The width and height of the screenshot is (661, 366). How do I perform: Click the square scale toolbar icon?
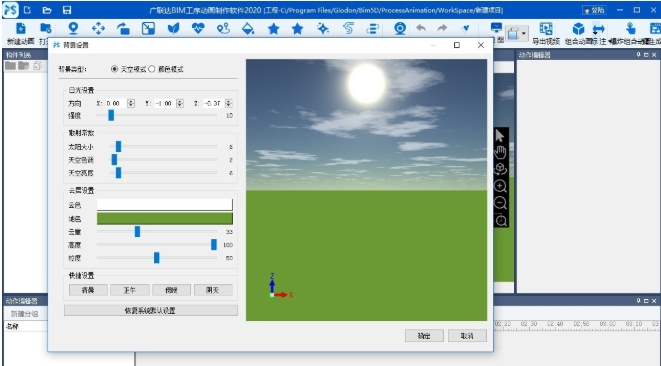[x=148, y=28]
